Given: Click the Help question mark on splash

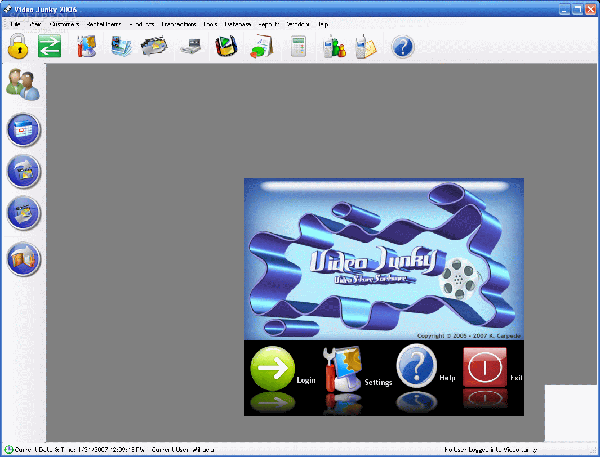Looking at the screenshot, I should 416,366.
